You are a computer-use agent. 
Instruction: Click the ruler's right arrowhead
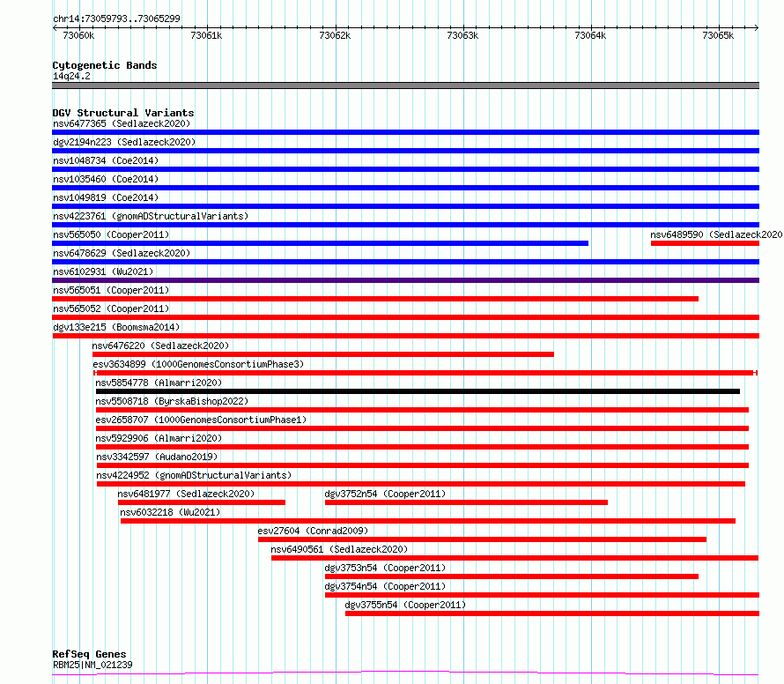tap(757, 27)
